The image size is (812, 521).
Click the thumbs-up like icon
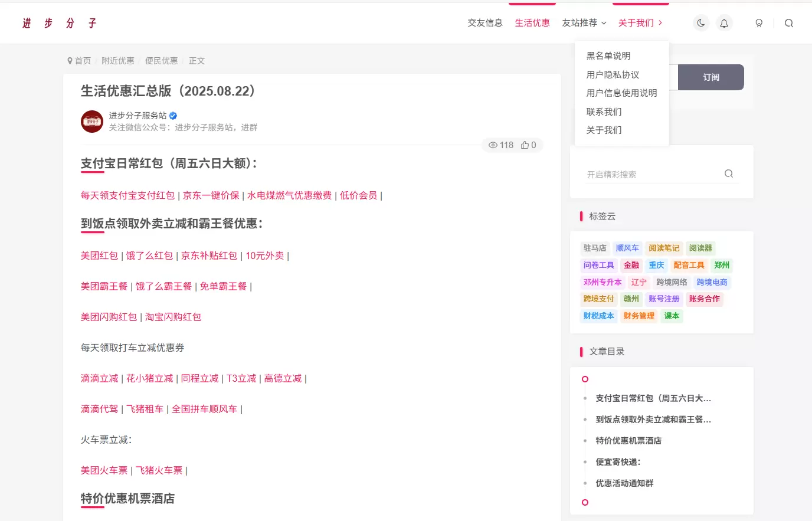[525, 145]
